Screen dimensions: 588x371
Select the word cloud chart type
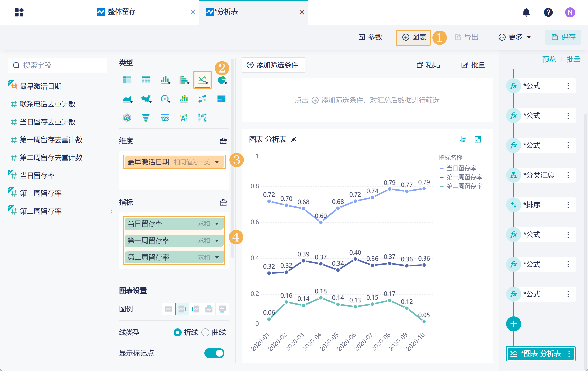point(184,118)
